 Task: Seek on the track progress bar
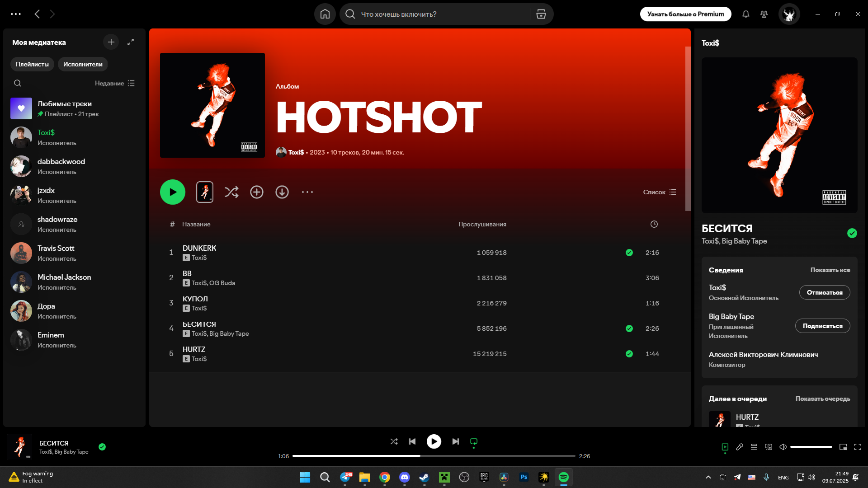coord(434,456)
